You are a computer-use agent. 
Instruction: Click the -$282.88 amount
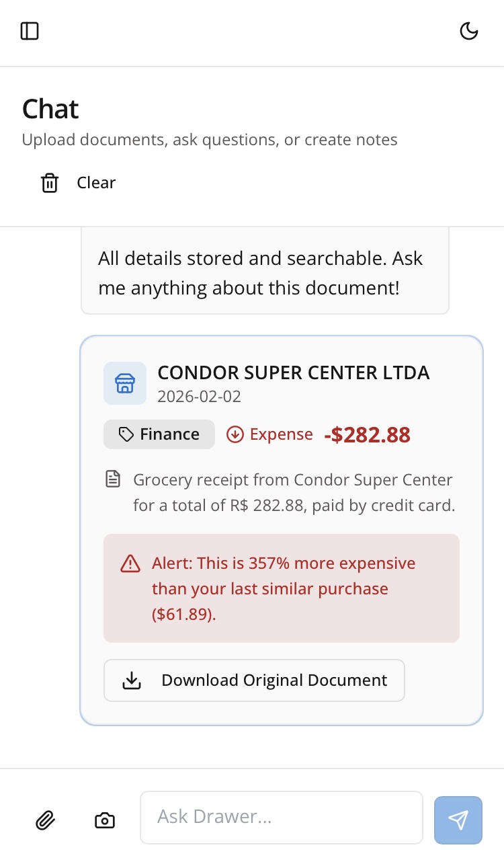pos(367,435)
